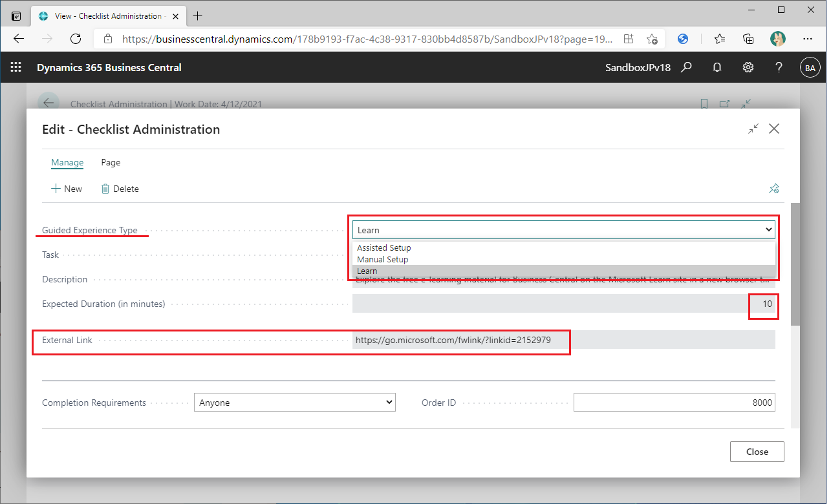Viewport: 831px width, 504px height.
Task: Select Manual Setup from the open dropdown
Action: pos(384,259)
